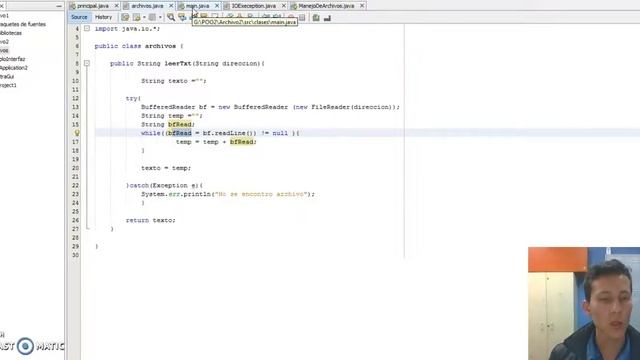The image size is (640, 360).
Task: Select the project node ending in 'traGui'
Action: pyautogui.click(x=7, y=76)
